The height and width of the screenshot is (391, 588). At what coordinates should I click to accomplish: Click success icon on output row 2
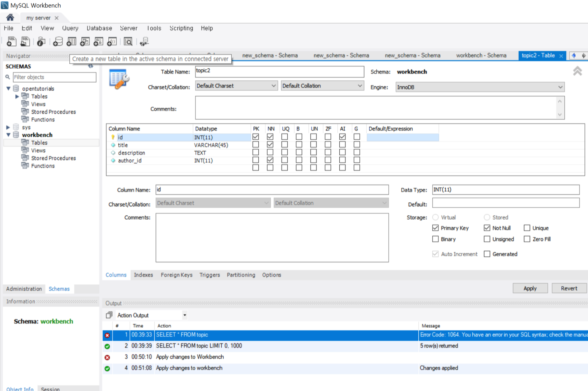click(107, 346)
